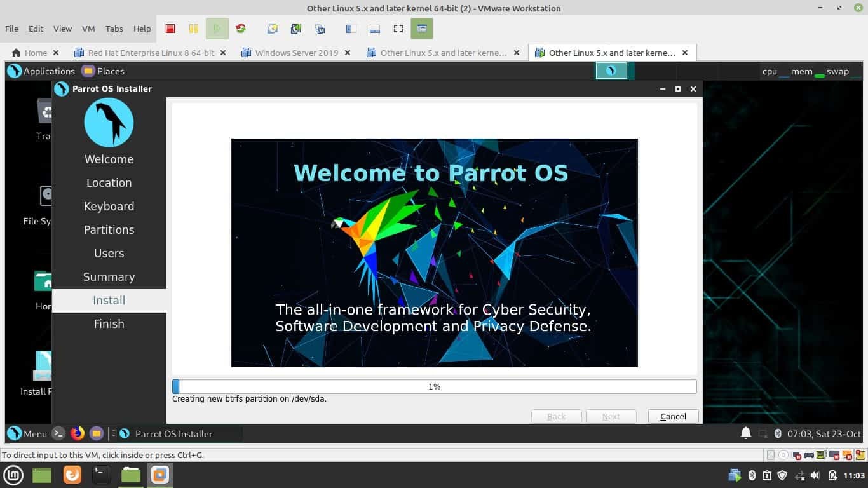
Task: Select the Keyboard step in installer sidebar
Action: (109, 207)
